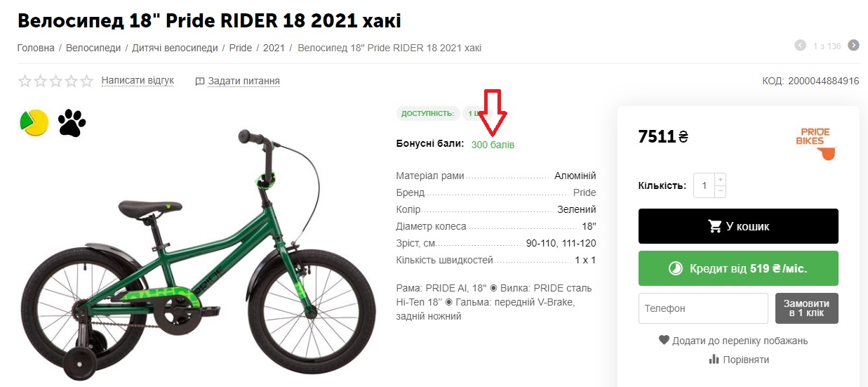This screenshot has width=868, height=387.
Task: Click the heart wishlist icon
Action: tap(664, 340)
